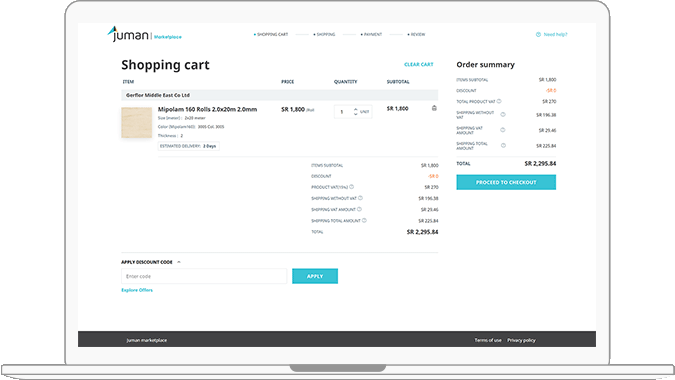Click the Enter code input field
This screenshot has width=675, height=380.
click(204, 276)
